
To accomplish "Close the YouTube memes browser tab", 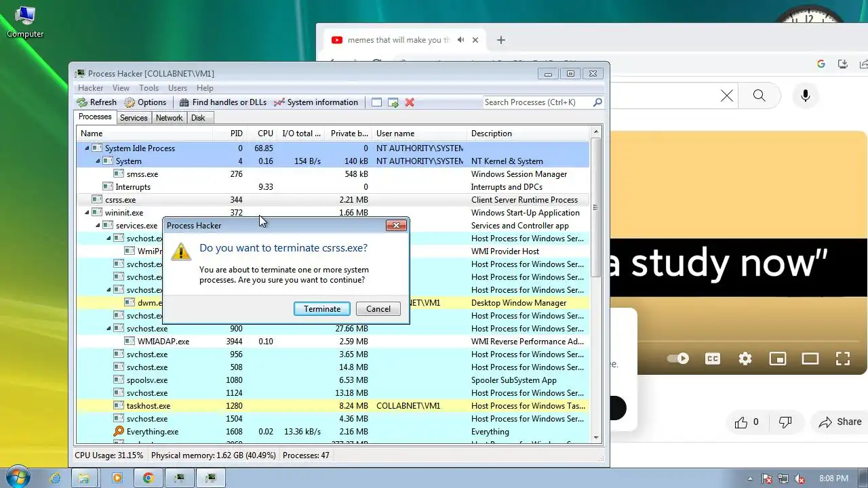I will click(x=475, y=40).
